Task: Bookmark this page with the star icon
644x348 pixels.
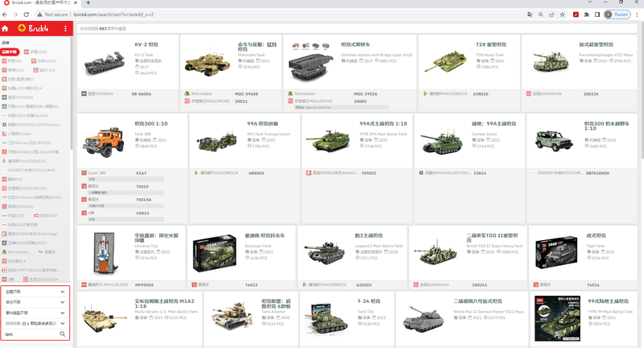Action: point(562,14)
